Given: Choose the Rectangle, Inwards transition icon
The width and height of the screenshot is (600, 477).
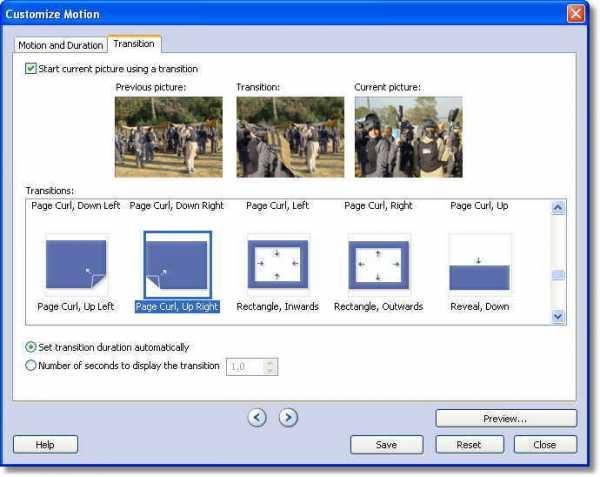Looking at the screenshot, I should [278, 265].
